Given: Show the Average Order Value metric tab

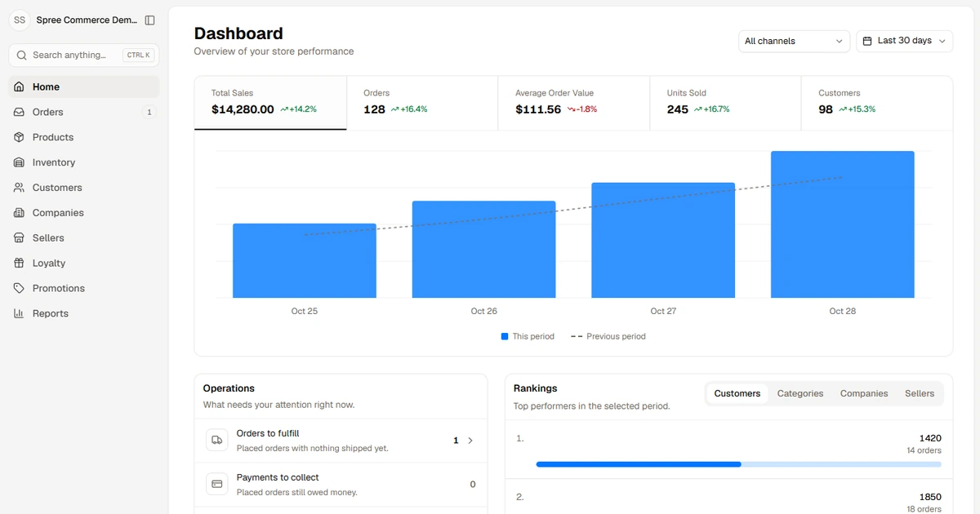Looking at the screenshot, I should coord(574,103).
